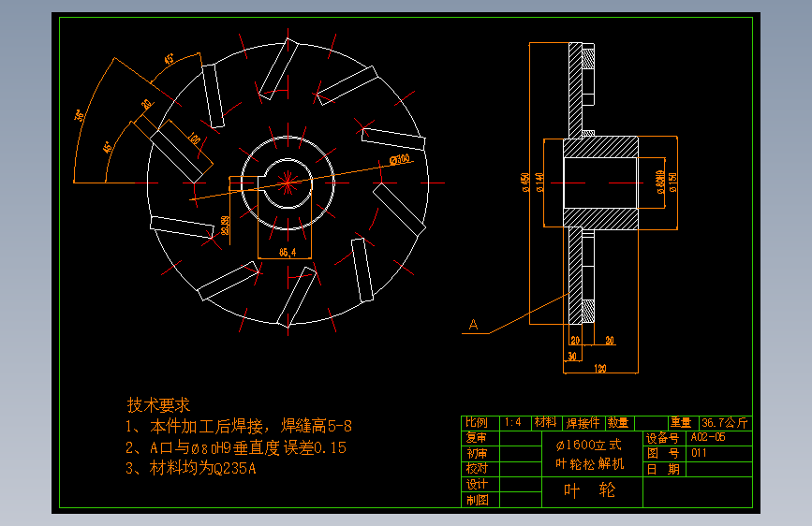Select note line 2 about 垂直度误差0.15
This screenshot has height=526, width=812.
pyautogui.click(x=236, y=447)
